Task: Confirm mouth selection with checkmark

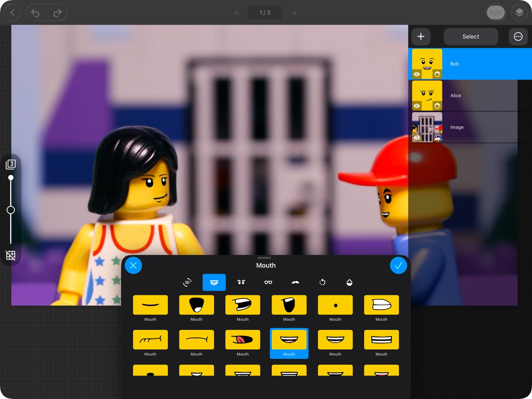Action: [398, 265]
